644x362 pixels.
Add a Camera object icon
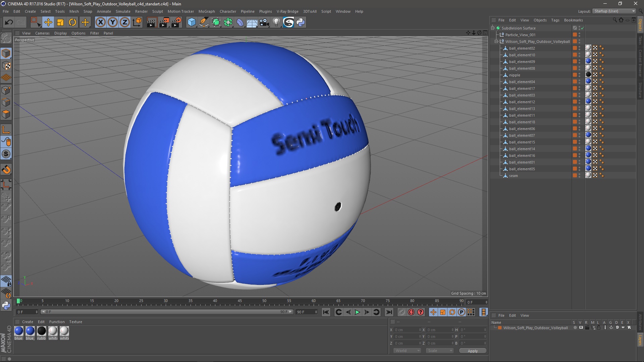tap(264, 22)
